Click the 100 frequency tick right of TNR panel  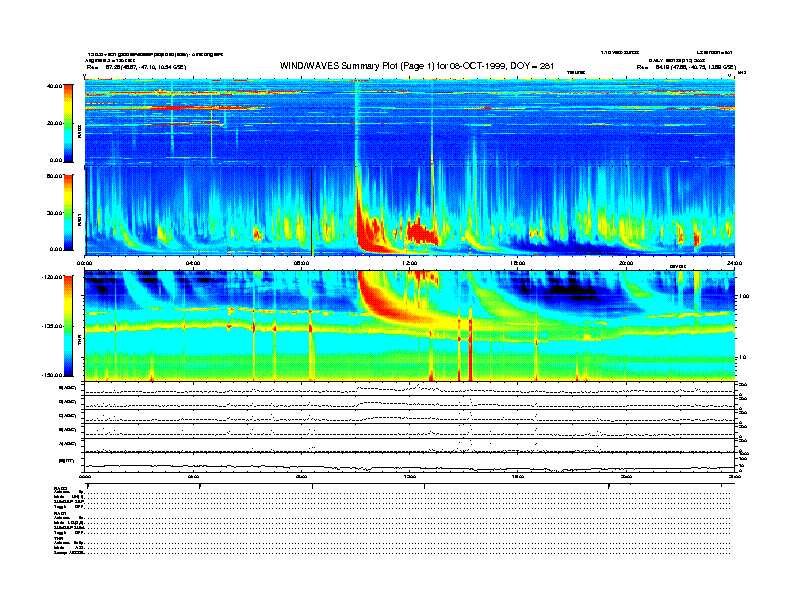tap(744, 296)
